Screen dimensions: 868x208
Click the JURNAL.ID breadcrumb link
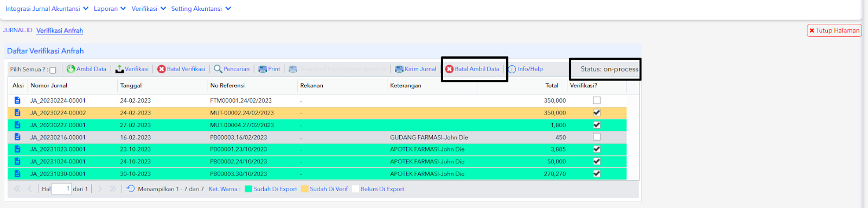[x=18, y=30]
